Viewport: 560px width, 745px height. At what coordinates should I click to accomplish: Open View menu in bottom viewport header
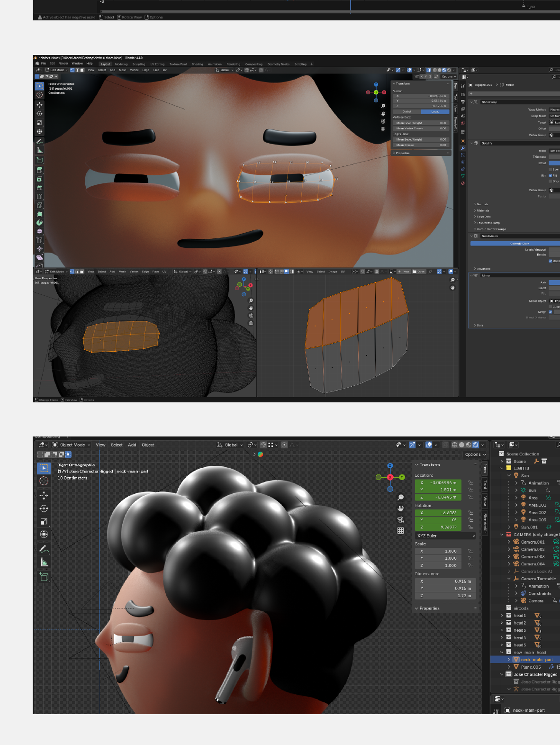[x=100, y=445]
